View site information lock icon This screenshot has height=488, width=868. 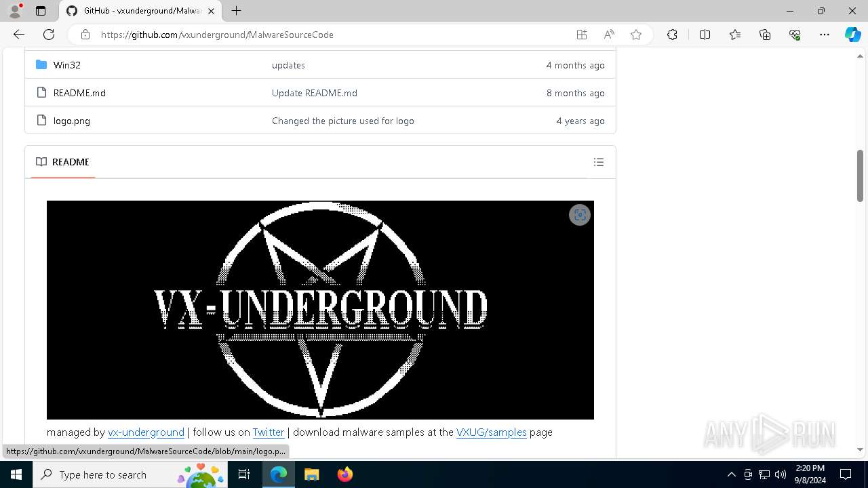tap(85, 35)
